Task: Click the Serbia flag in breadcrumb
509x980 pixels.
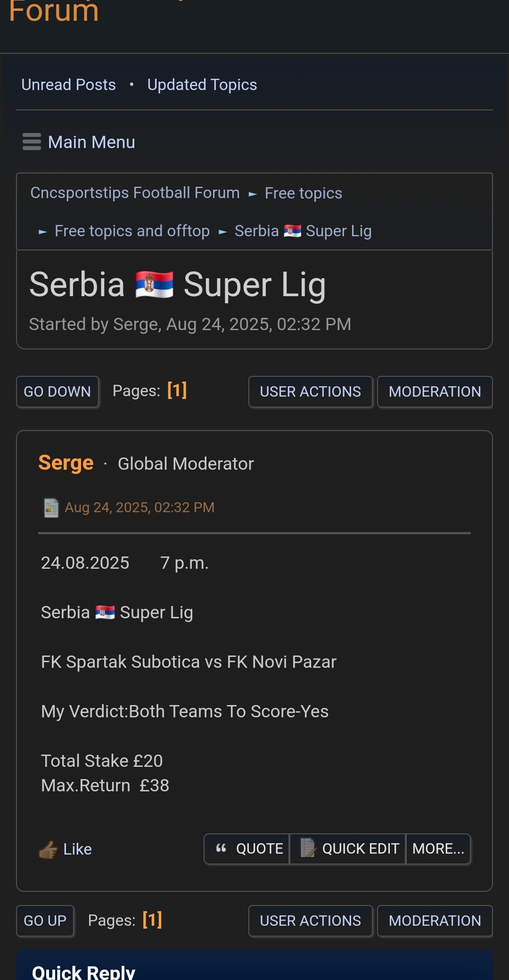Action: pos(292,231)
